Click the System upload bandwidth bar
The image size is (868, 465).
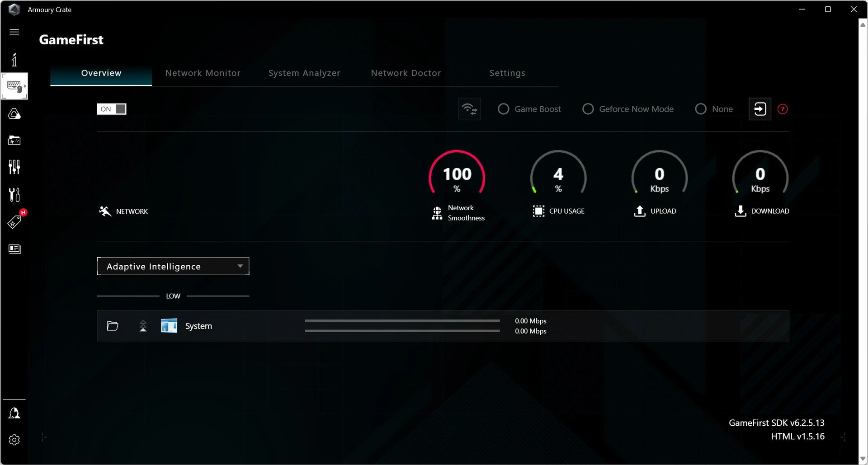[x=402, y=320]
